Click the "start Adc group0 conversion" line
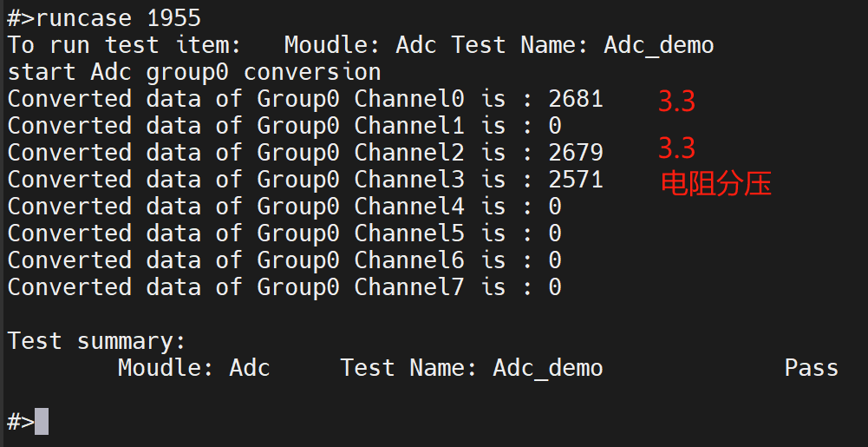 point(194,72)
